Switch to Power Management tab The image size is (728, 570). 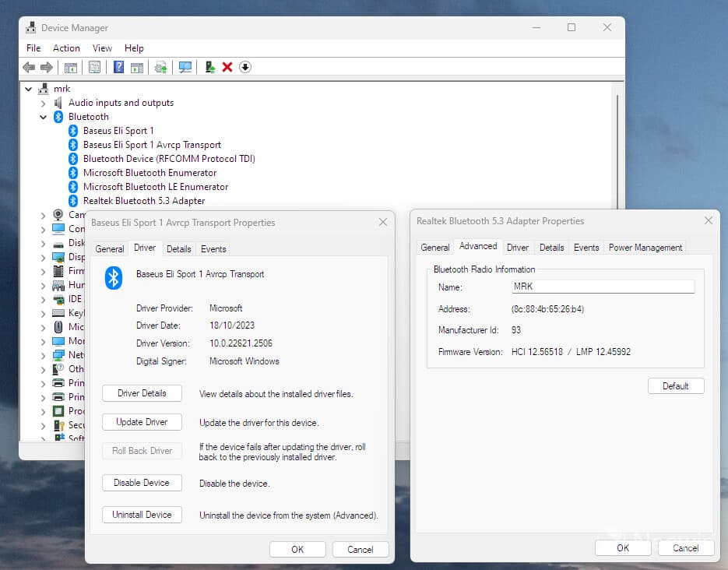645,248
